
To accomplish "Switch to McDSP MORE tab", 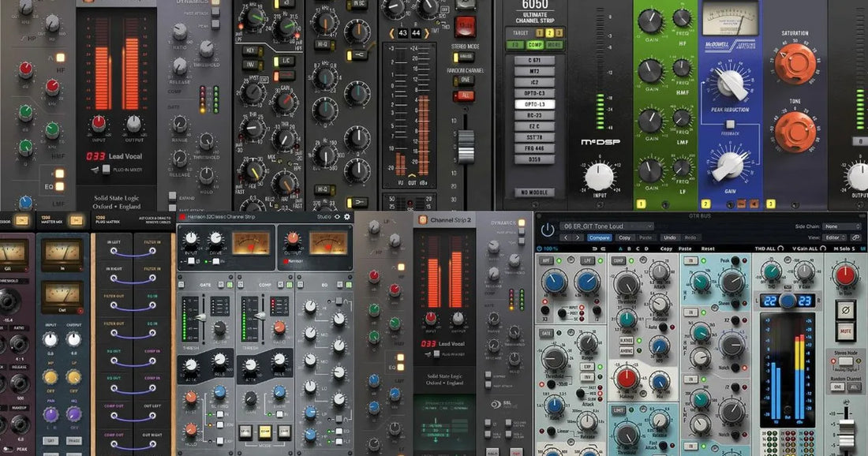I will (554, 45).
